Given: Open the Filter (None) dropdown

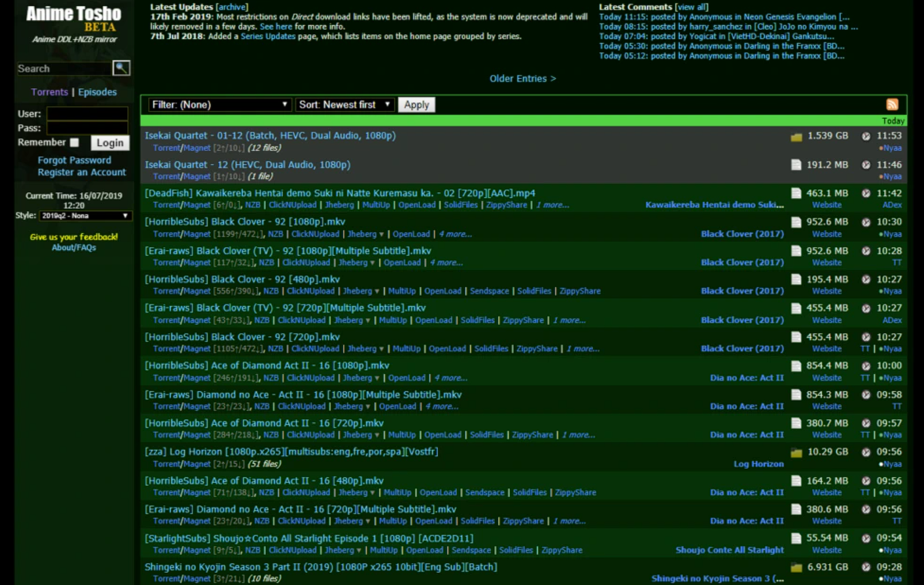Looking at the screenshot, I should pyautogui.click(x=220, y=105).
